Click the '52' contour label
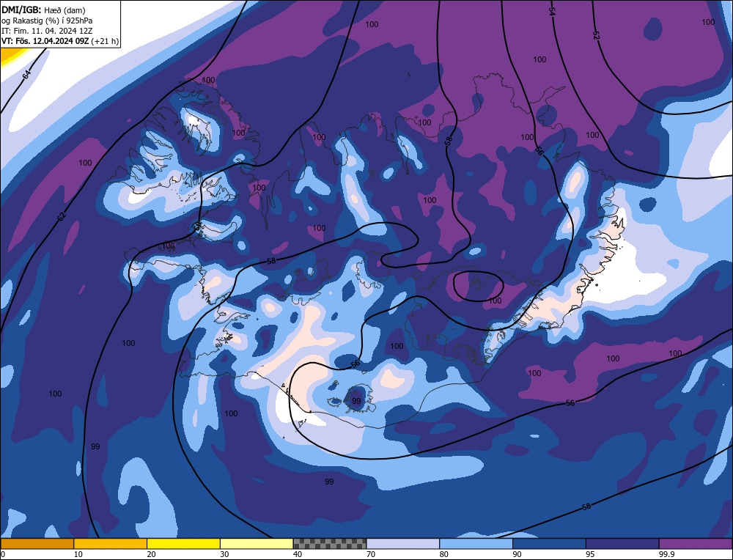733x560 pixels. pos(597,35)
